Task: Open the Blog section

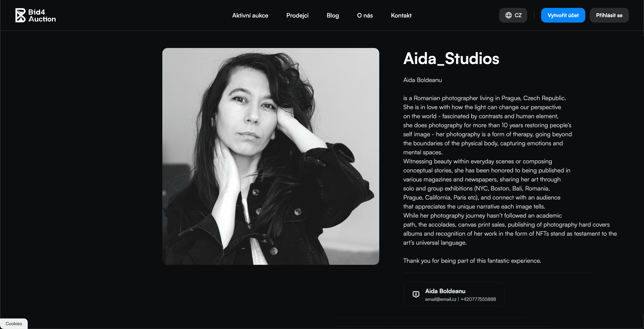Action: [333, 15]
